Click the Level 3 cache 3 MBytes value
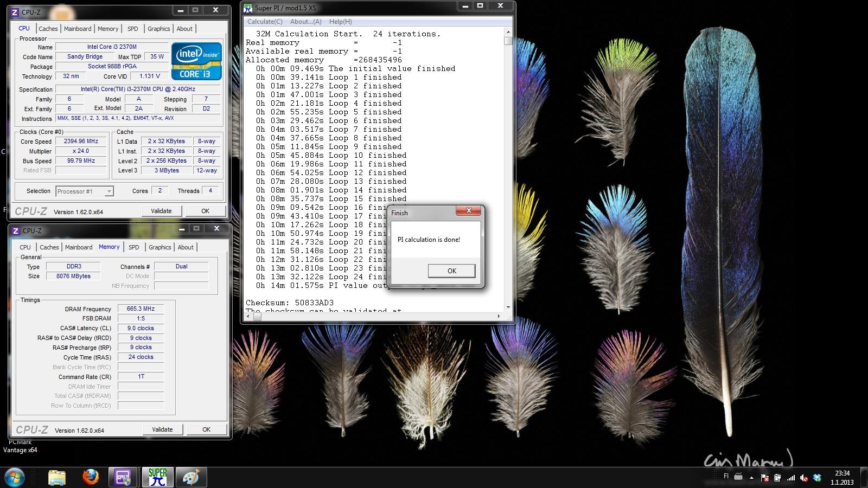868x488 pixels. (167, 170)
